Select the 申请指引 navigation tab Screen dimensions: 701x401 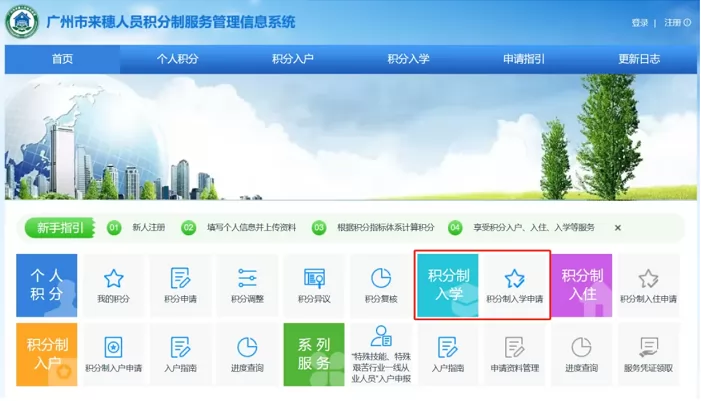tap(524, 59)
